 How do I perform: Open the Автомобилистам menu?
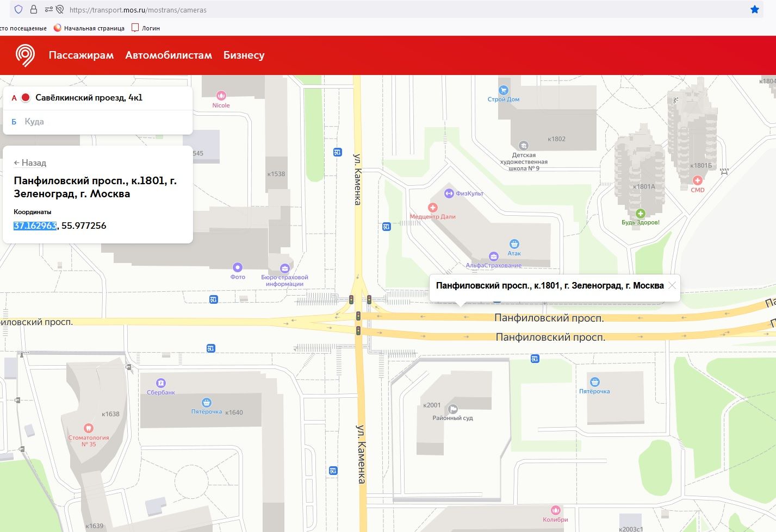point(169,55)
